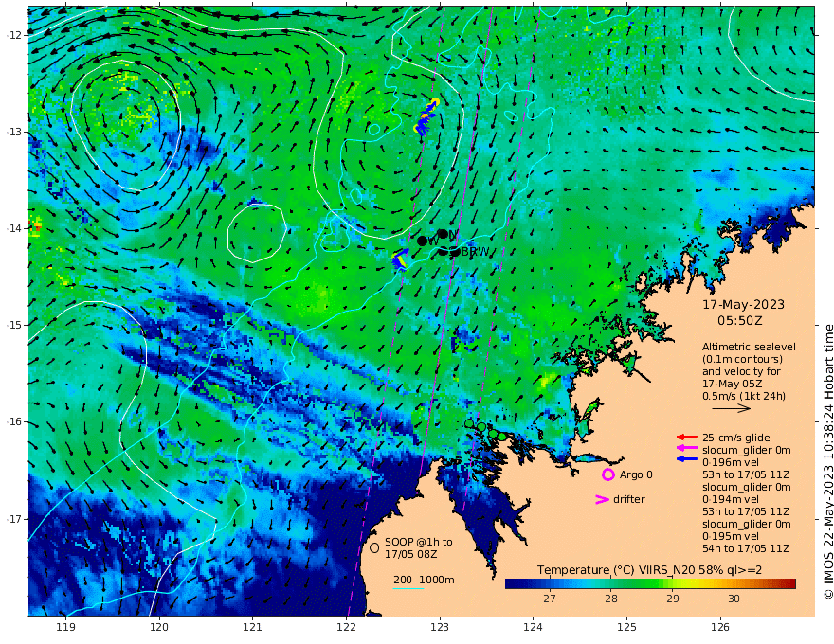Click the 54h to 17/05 11Z legend line
834x644 pixels.
pyautogui.click(x=746, y=548)
